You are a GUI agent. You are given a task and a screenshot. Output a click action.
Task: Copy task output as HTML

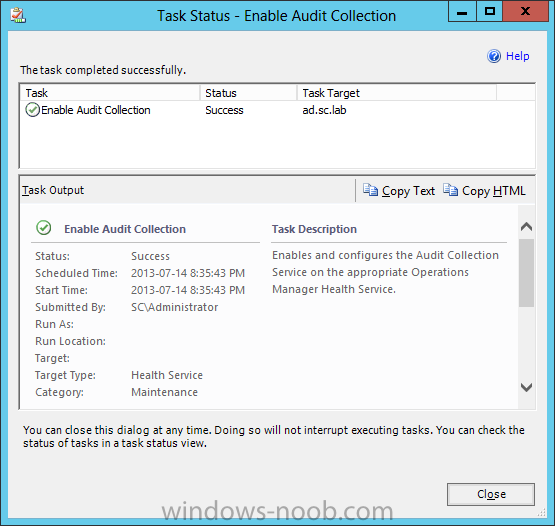[493, 191]
